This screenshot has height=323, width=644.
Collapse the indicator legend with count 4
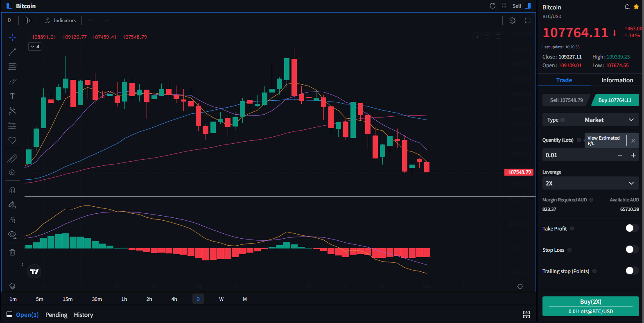pyautogui.click(x=35, y=47)
